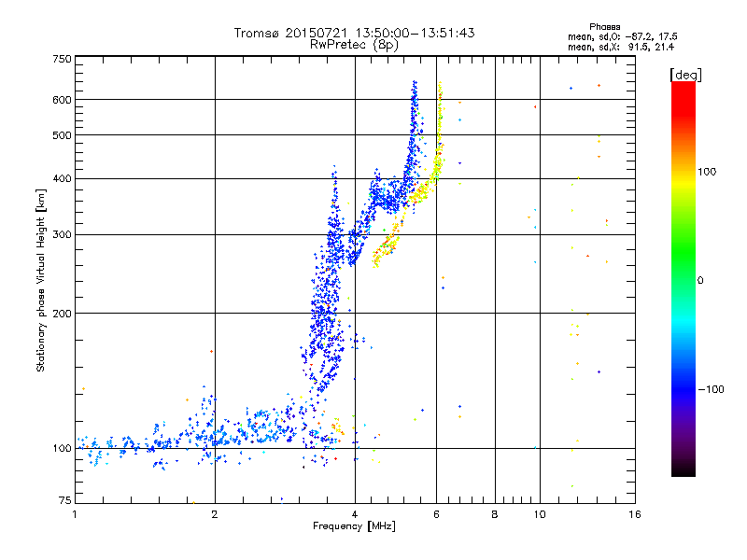Click the color bar tick label "-100"
This screenshot has height=560, width=747.
pos(711,389)
